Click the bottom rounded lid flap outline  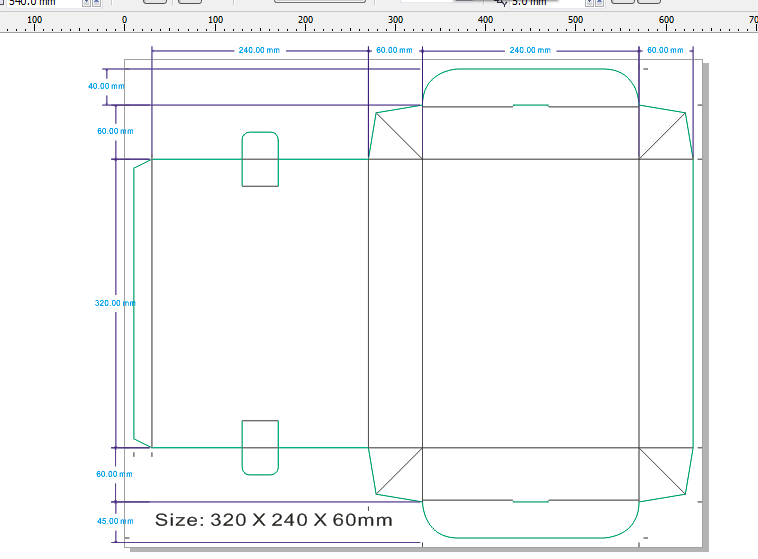click(530, 538)
